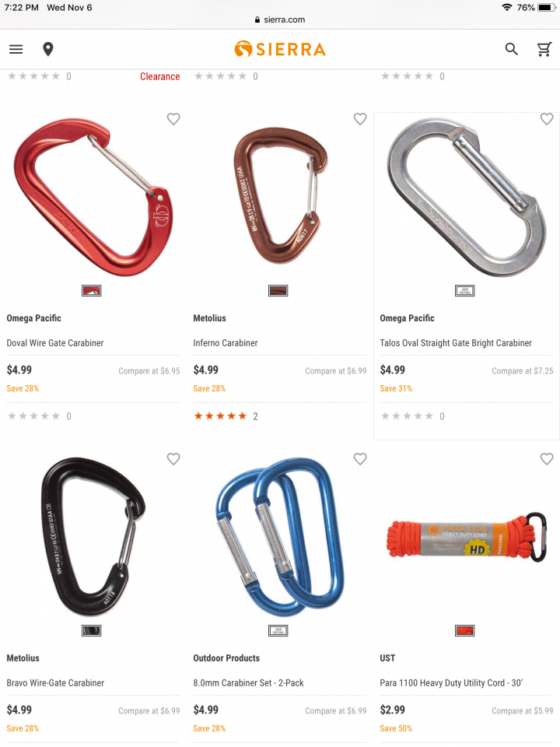Favorite the Metolius Inferno Carabiner

tap(360, 118)
